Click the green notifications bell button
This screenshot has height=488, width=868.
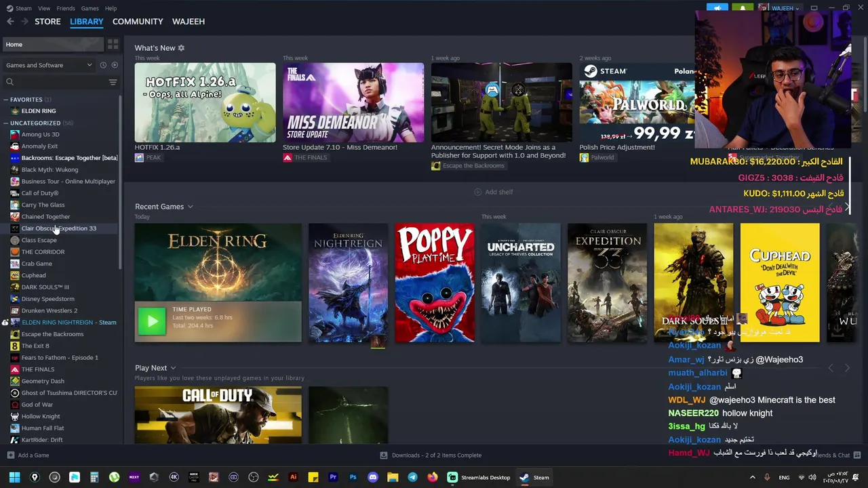[743, 8]
